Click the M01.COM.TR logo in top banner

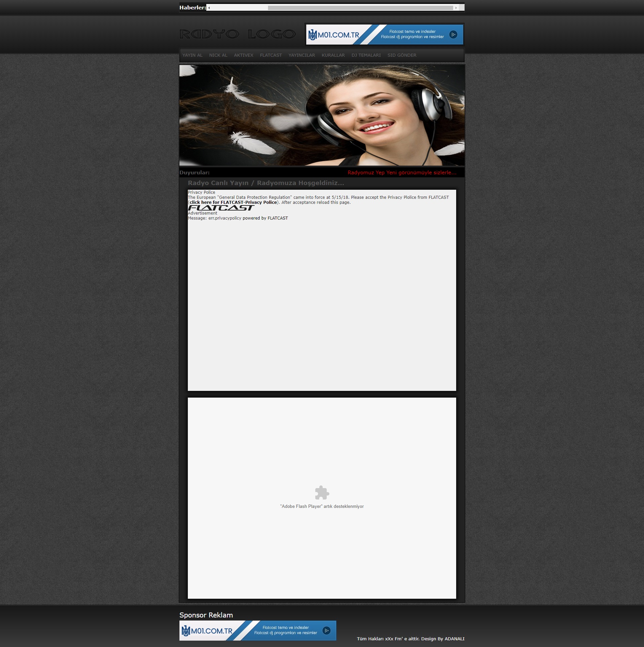click(x=334, y=35)
